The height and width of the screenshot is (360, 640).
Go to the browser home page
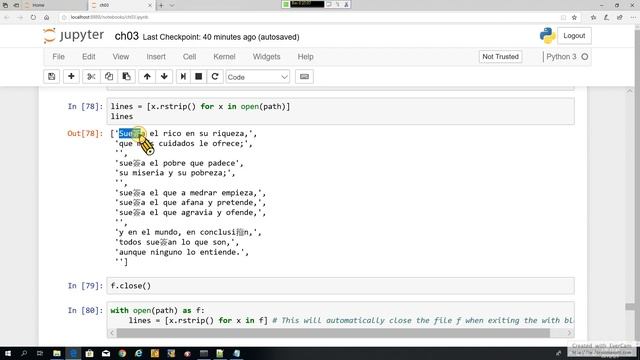(x=47, y=17)
